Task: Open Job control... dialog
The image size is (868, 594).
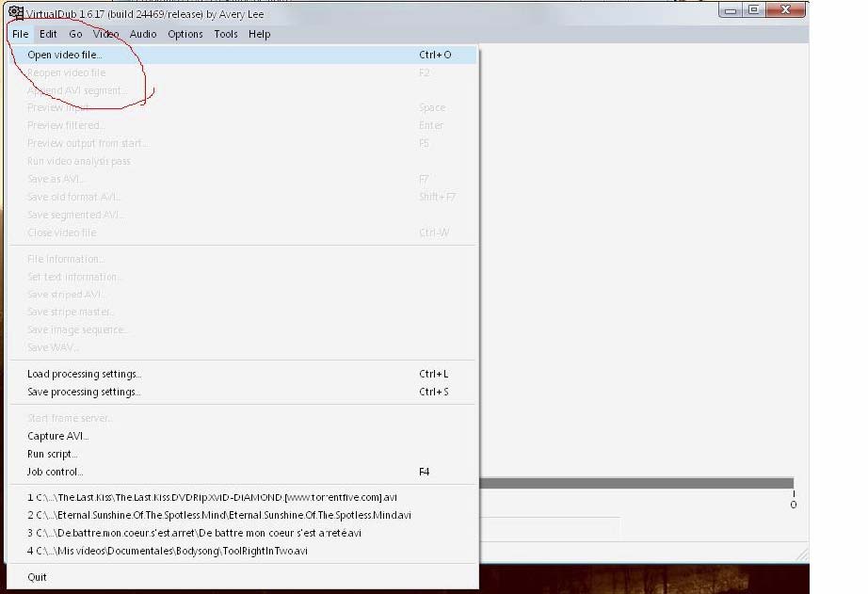Action: 55,472
